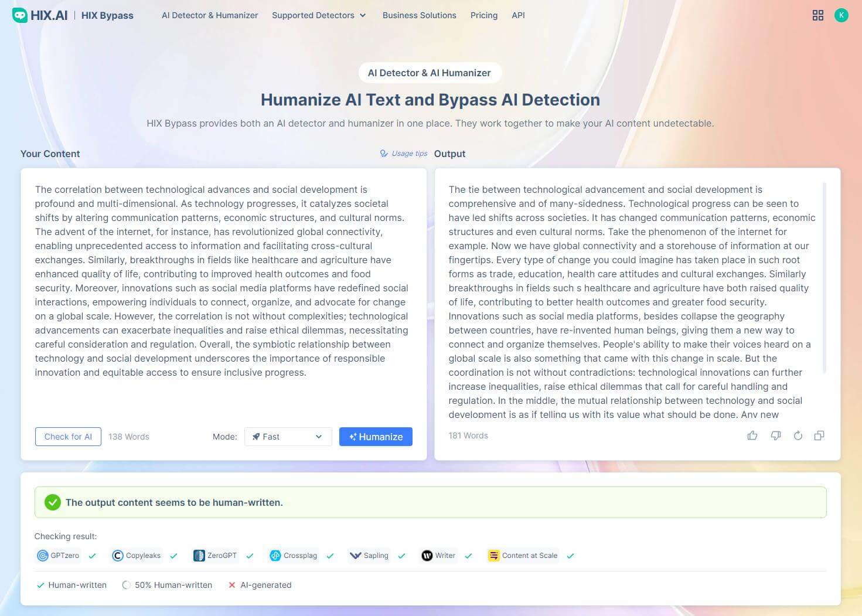Open the API menu link
Screen dimensions: 862x616
coord(518,15)
